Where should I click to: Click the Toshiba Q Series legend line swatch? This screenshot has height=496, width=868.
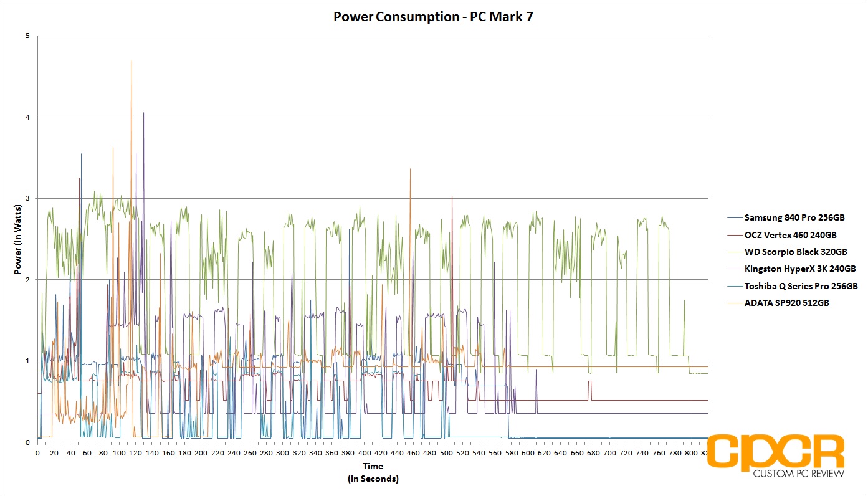(x=734, y=286)
